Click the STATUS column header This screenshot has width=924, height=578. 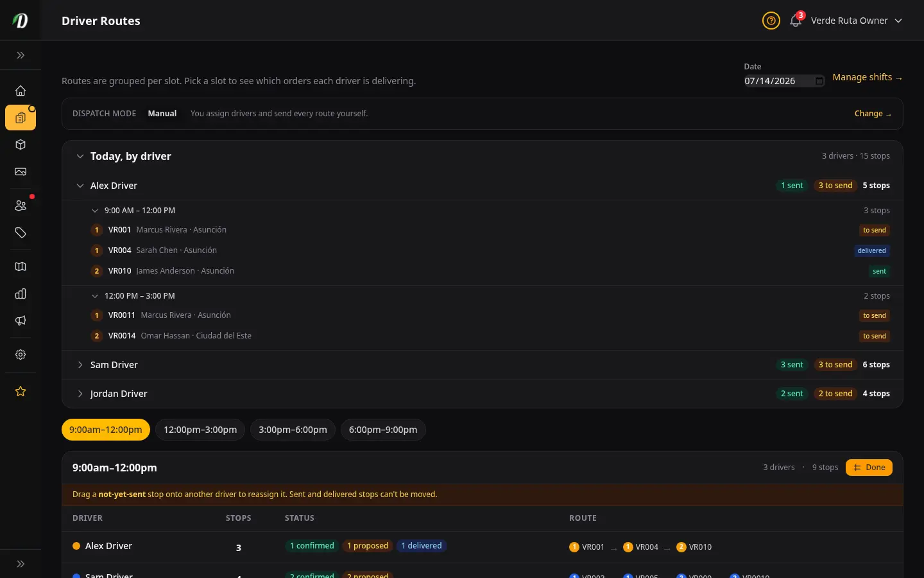(x=300, y=518)
